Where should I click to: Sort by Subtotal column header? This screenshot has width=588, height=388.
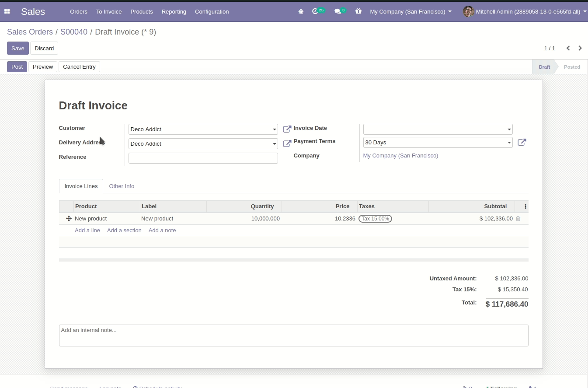click(x=472, y=206)
